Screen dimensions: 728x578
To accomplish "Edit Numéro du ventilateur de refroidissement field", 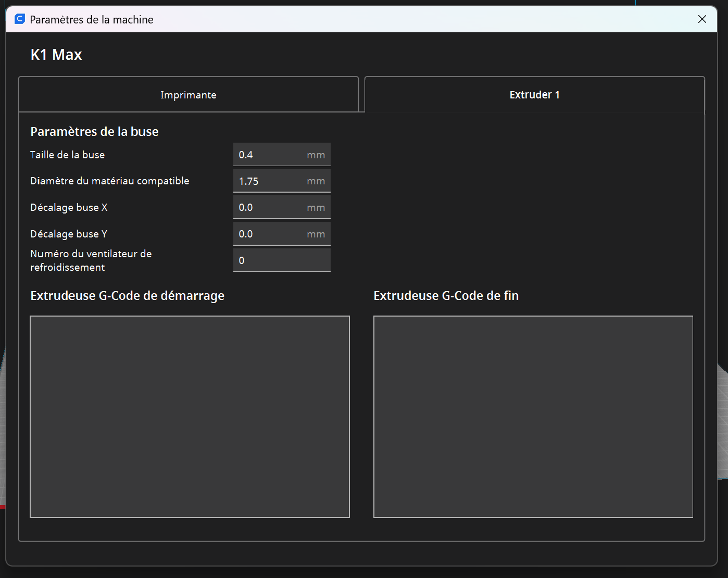I will pos(282,260).
